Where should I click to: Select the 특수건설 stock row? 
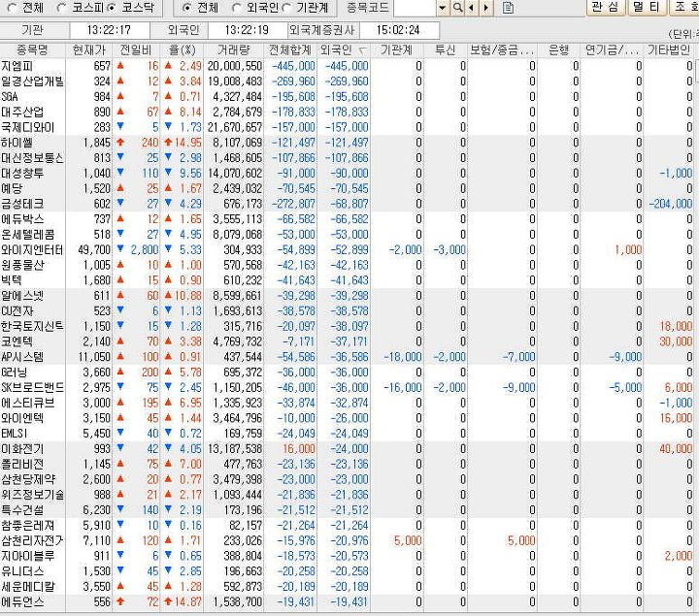click(347, 510)
